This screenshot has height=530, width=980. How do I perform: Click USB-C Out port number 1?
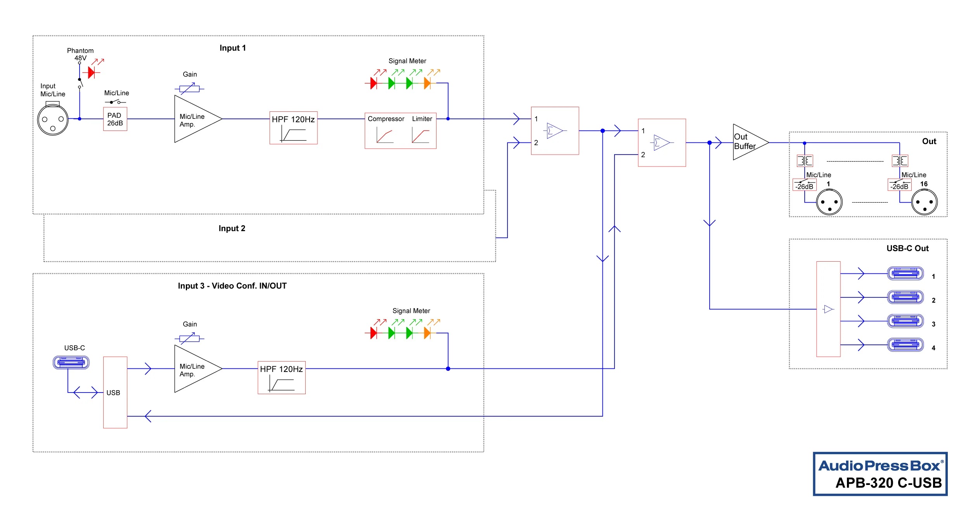pyautogui.click(x=905, y=273)
